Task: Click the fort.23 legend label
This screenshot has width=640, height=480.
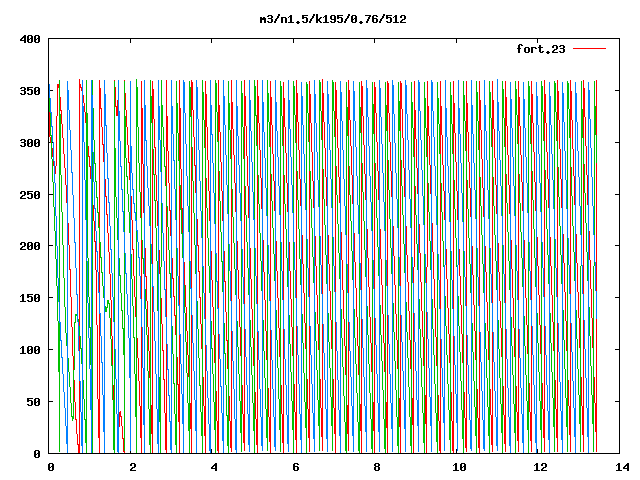Action: [x=540, y=49]
